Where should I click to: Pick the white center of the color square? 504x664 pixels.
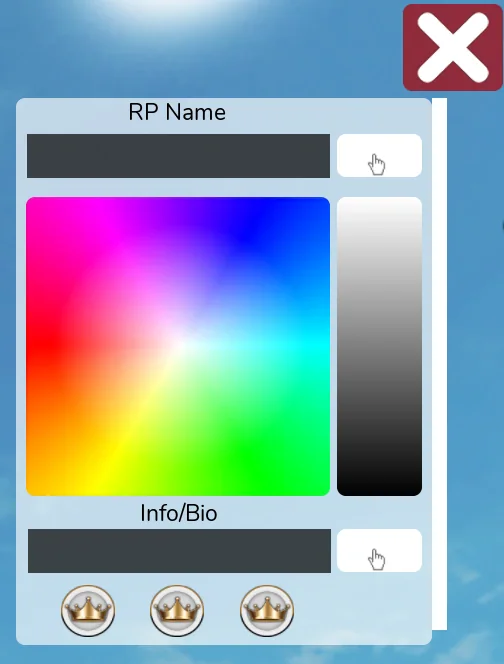[178, 345]
